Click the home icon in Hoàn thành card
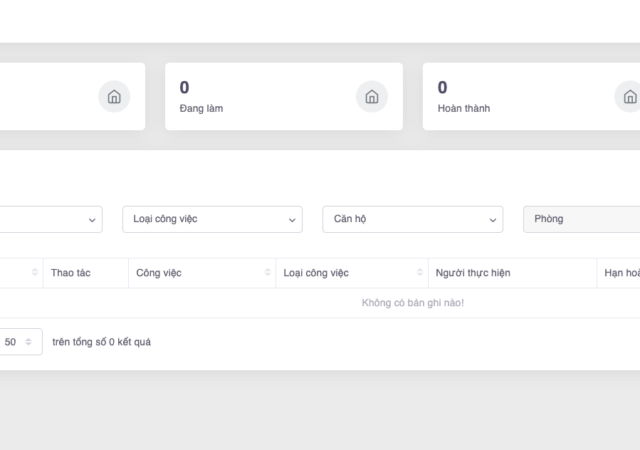Viewport: 640px width, 450px height. click(x=629, y=97)
